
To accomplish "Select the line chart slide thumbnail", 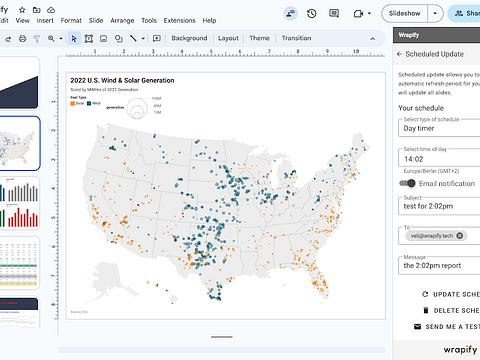I will pos(20,313).
